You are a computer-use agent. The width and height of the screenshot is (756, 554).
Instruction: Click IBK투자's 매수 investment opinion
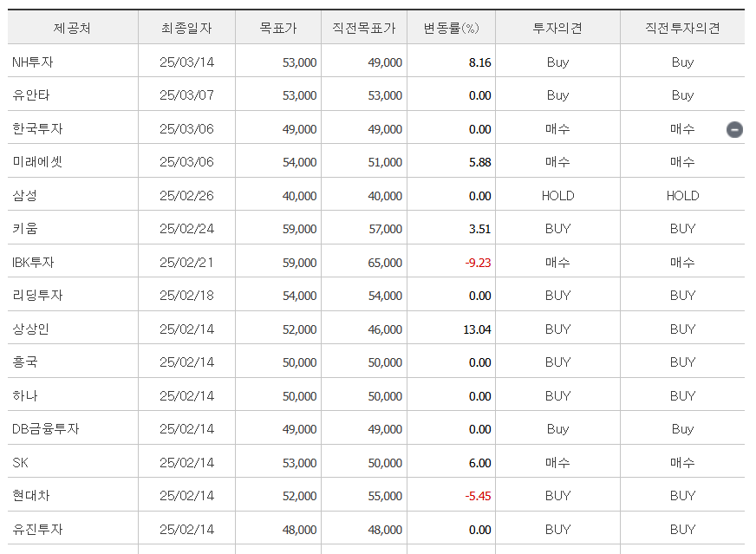pos(557,263)
